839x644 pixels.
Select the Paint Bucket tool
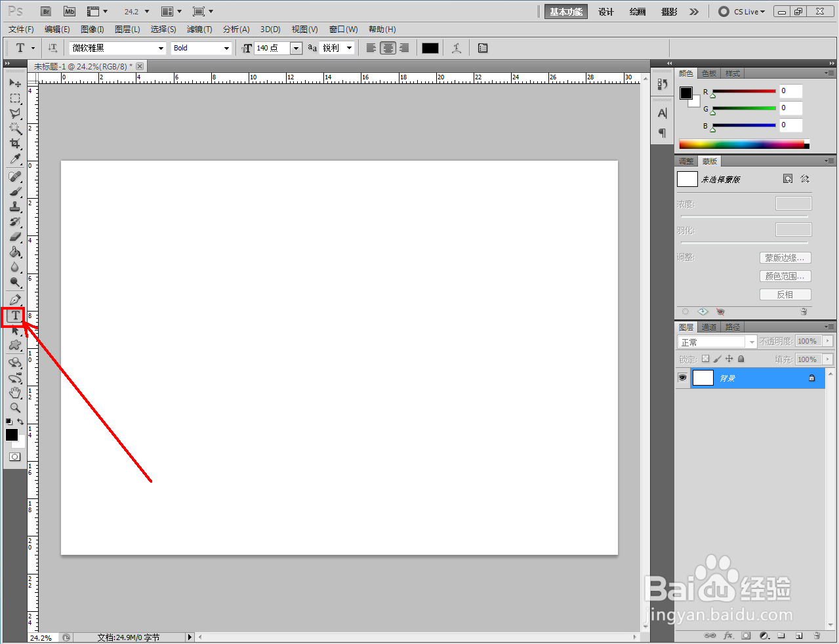15,252
